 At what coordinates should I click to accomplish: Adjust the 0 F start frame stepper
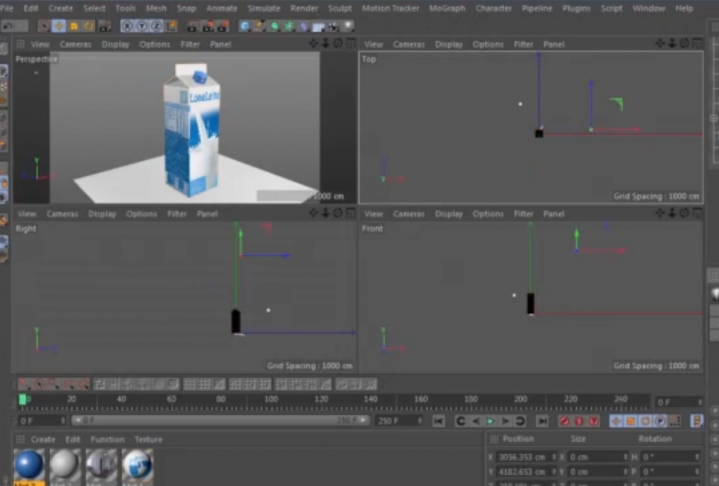click(x=62, y=421)
